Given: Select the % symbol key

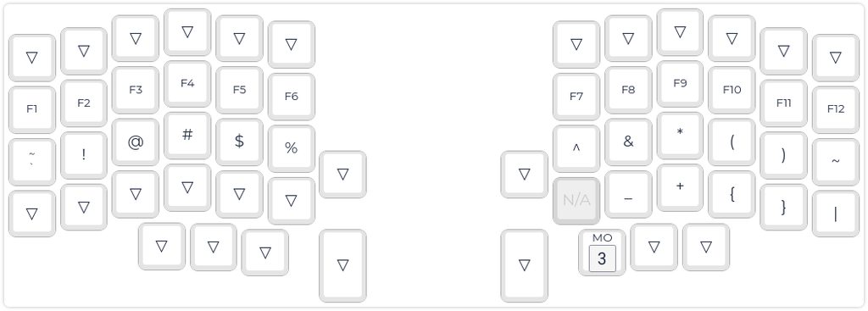Looking at the screenshot, I should point(292,148).
